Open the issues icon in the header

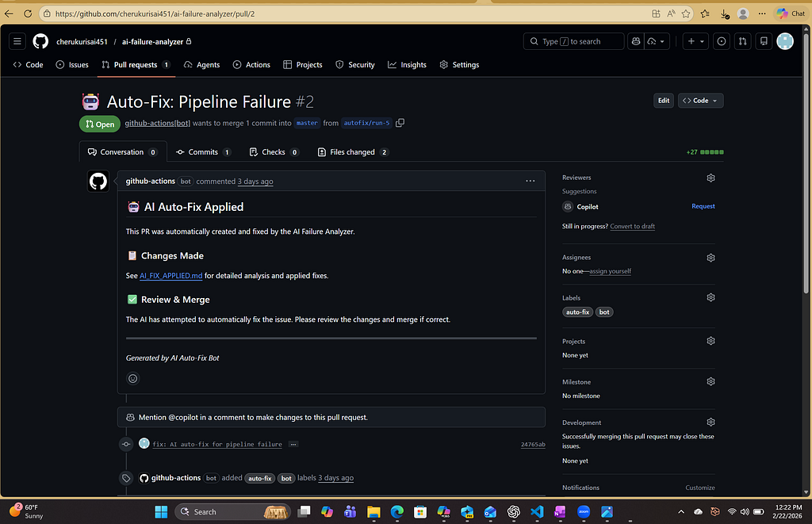tap(722, 41)
